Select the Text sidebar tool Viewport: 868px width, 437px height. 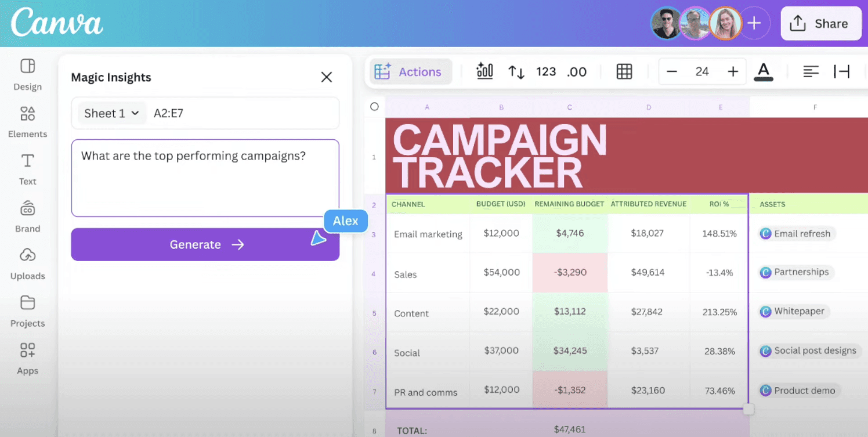(x=27, y=169)
